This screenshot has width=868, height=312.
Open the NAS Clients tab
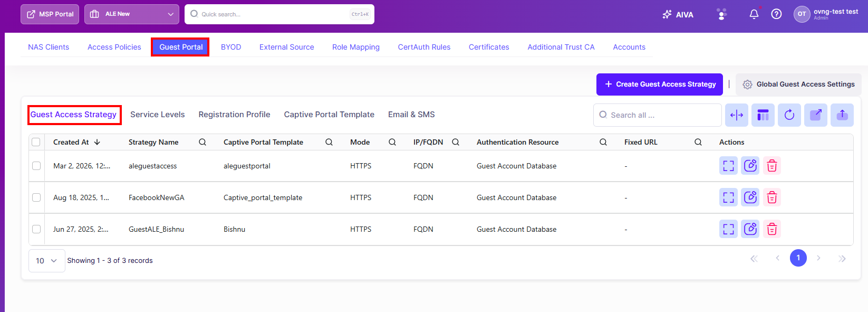49,47
